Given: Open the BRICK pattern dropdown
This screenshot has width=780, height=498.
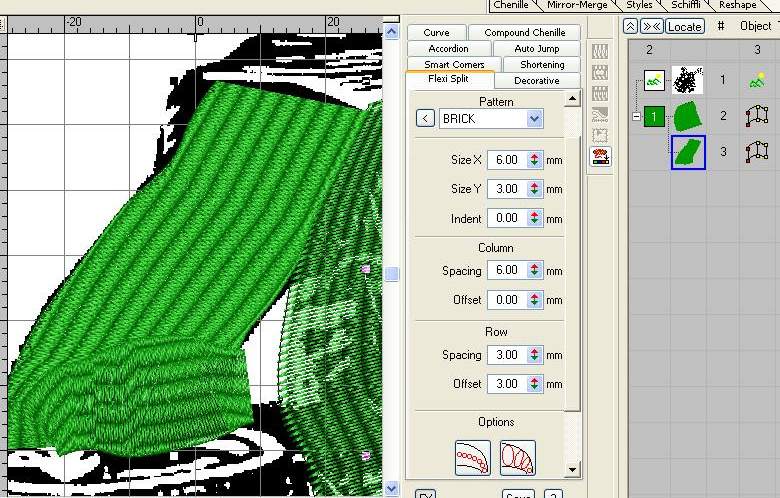Looking at the screenshot, I should pyautogui.click(x=535, y=119).
